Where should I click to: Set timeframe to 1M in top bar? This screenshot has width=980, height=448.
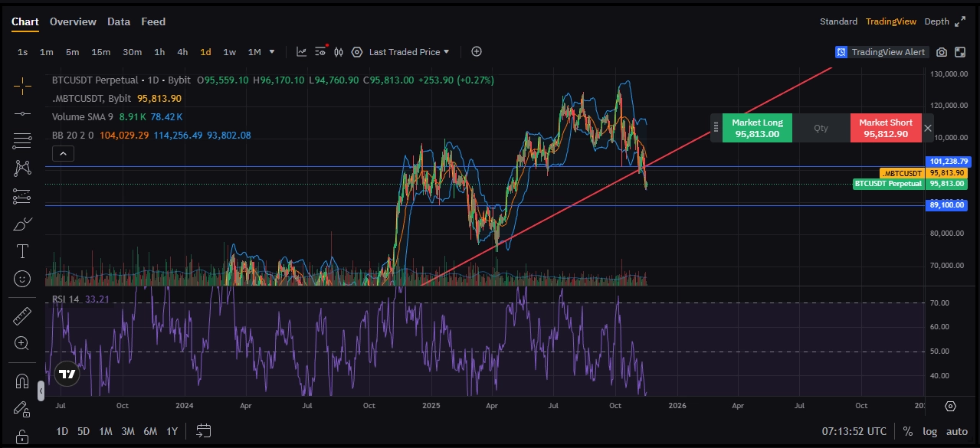[x=254, y=52]
